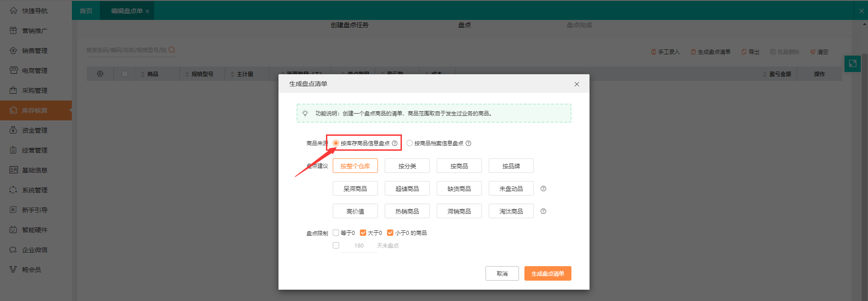Sort by 规格型号 column arrows

[x=187, y=74]
